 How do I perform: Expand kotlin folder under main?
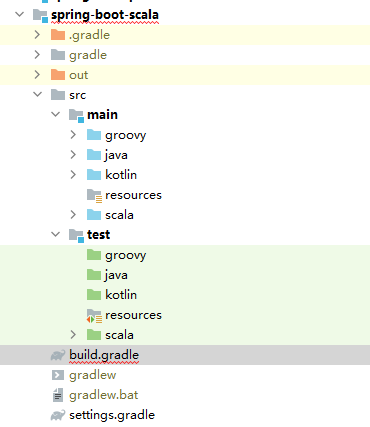[73, 175]
